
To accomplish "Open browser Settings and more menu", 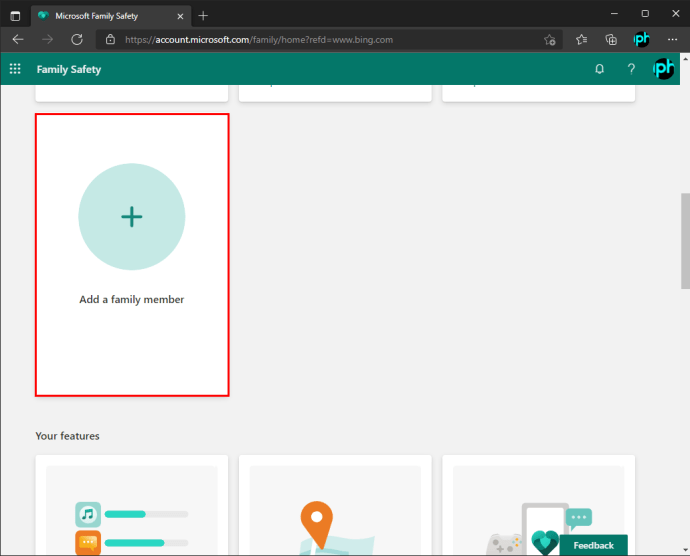I will [672, 40].
